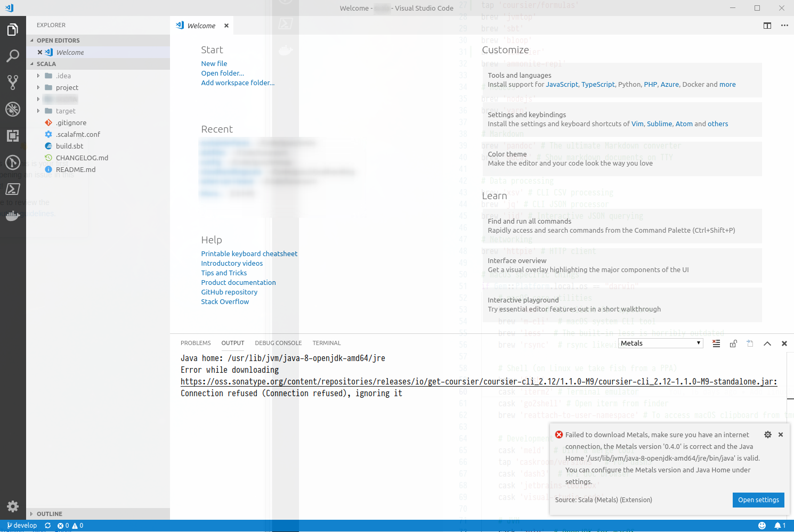Click the Vim keybindings link
Screen dimensions: 794x532
pos(637,124)
